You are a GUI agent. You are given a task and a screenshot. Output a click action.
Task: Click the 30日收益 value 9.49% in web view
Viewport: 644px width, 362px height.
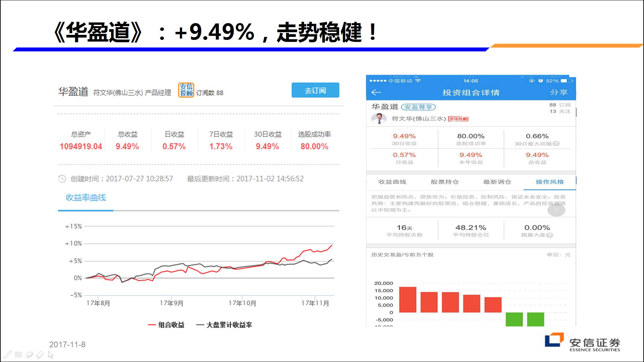(x=267, y=146)
